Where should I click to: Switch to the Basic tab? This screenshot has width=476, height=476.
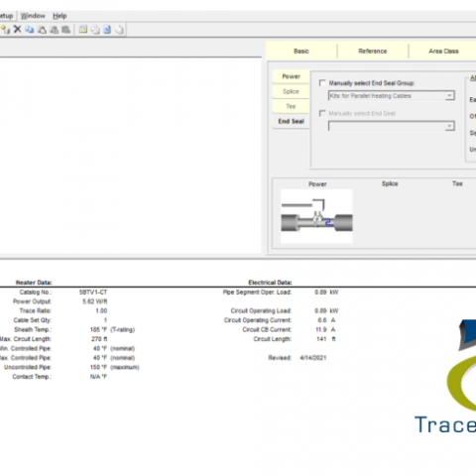(301, 51)
